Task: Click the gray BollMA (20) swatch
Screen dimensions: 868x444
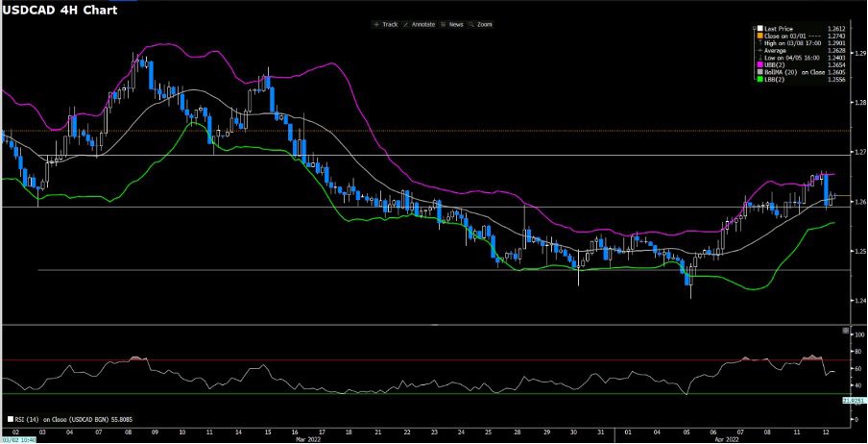Action: (x=760, y=73)
